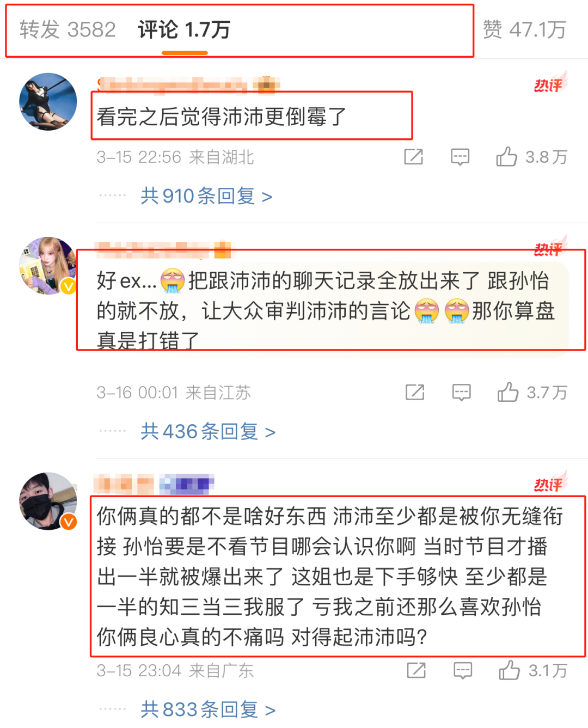Tap the share icon on the Jiangsu comment
Viewport: 588px width, 728px height.
pyautogui.click(x=415, y=392)
